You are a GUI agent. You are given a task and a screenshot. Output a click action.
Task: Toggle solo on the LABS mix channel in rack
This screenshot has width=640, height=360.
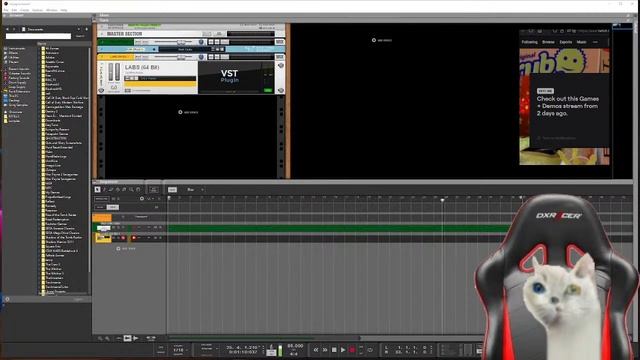tap(216, 57)
